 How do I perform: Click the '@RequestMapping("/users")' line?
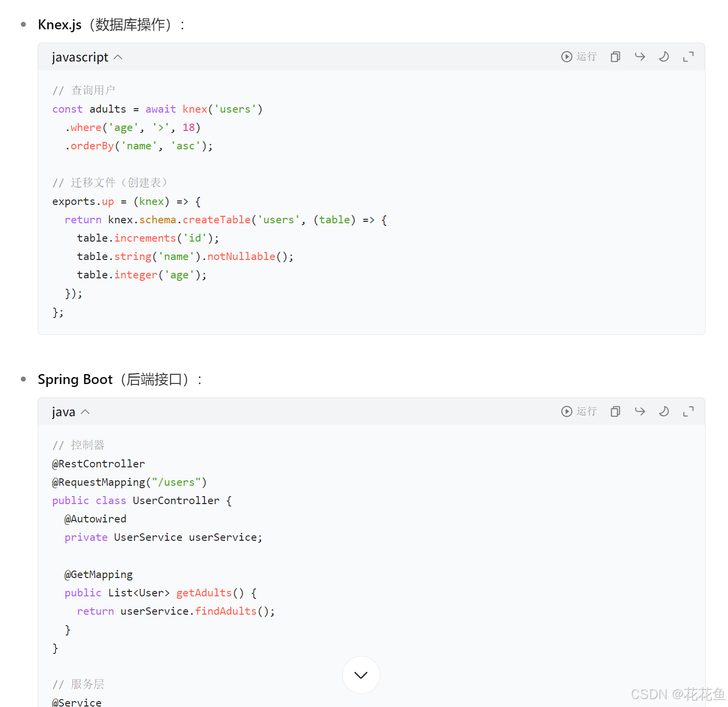(130, 482)
